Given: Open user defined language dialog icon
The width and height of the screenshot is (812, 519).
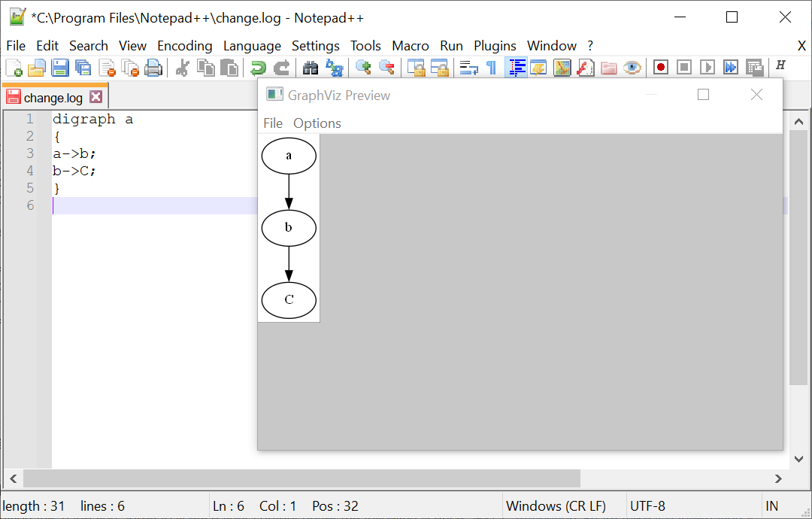Looking at the screenshot, I should 538,68.
